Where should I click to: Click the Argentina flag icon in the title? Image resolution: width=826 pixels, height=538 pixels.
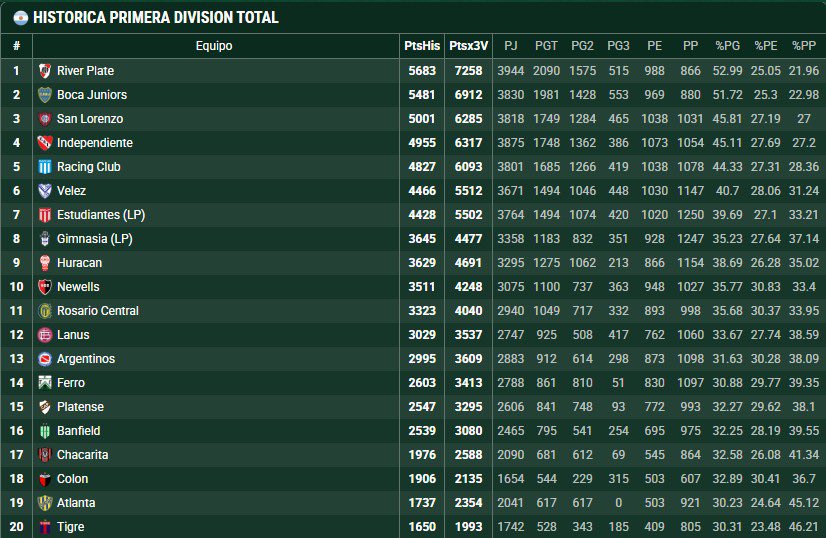21,18
